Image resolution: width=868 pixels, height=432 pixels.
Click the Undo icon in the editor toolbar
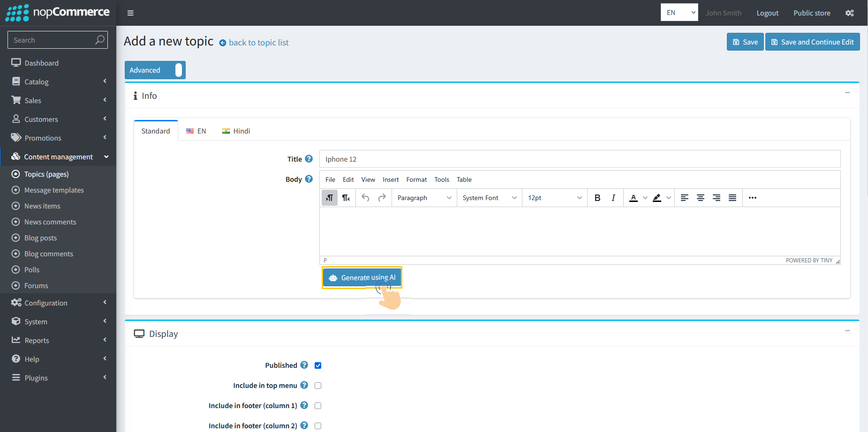pyautogui.click(x=365, y=198)
